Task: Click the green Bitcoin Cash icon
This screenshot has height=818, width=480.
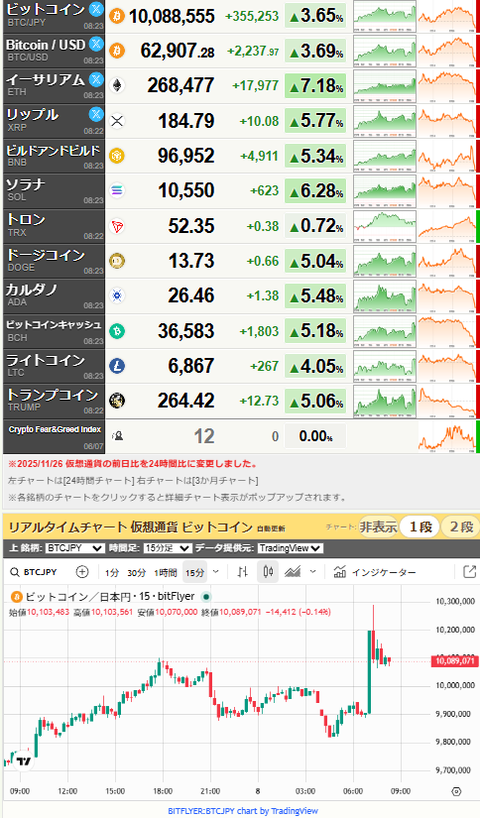Action: tap(117, 331)
